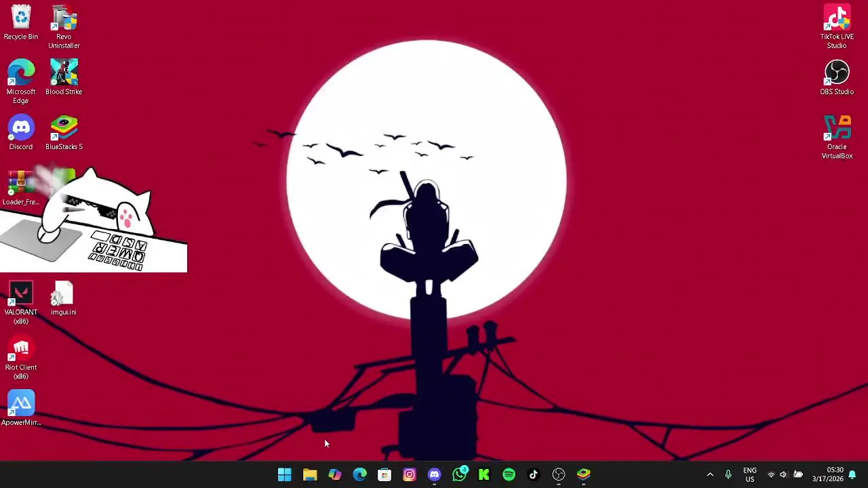Open TikTok from the taskbar
The height and width of the screenshot is (488, 868).
click(534, 475)
